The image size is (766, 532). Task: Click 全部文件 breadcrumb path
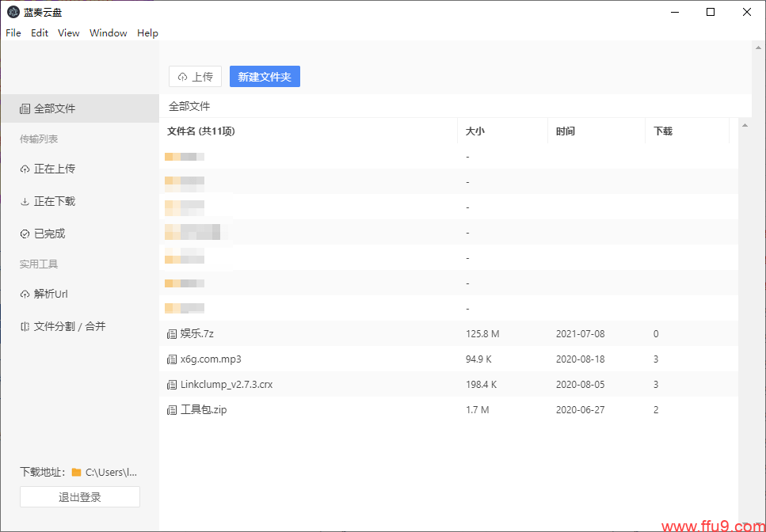(x=189, y=106)
